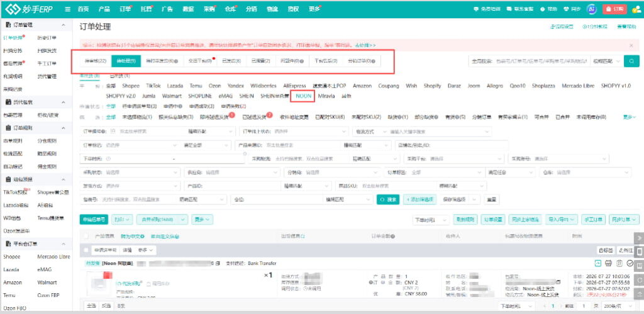Filter by 申请成功(3) status
Viewport: 644px width, 314px height.
202,106
